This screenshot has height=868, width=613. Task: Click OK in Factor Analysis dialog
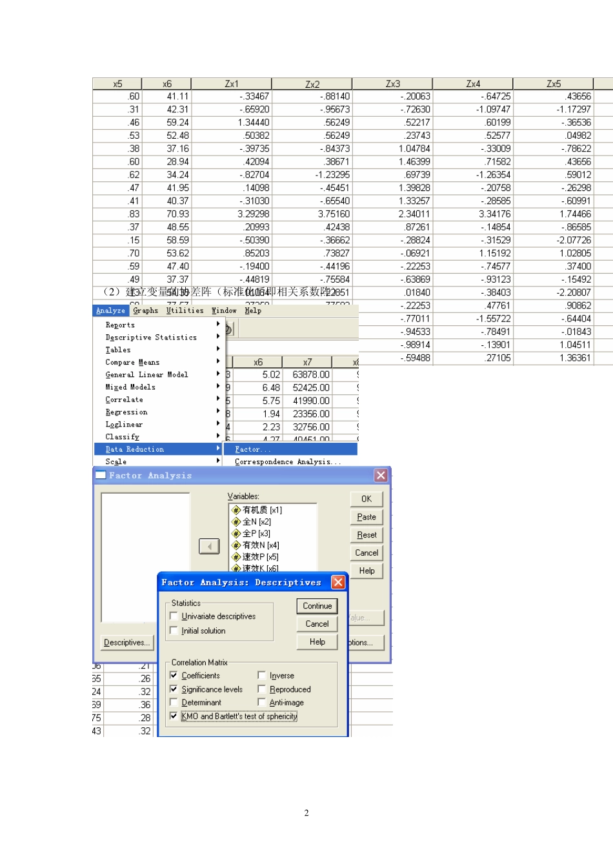coord(367,499)
